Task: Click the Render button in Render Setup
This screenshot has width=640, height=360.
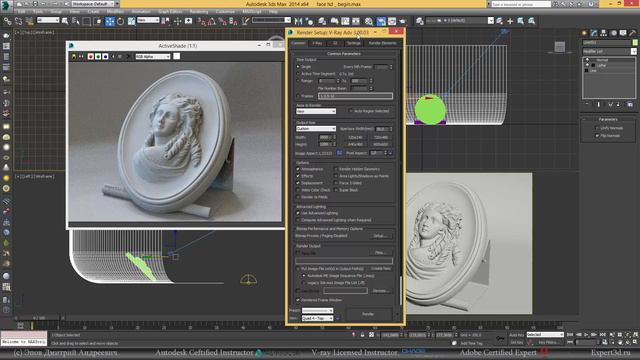Action: point(368,314)
